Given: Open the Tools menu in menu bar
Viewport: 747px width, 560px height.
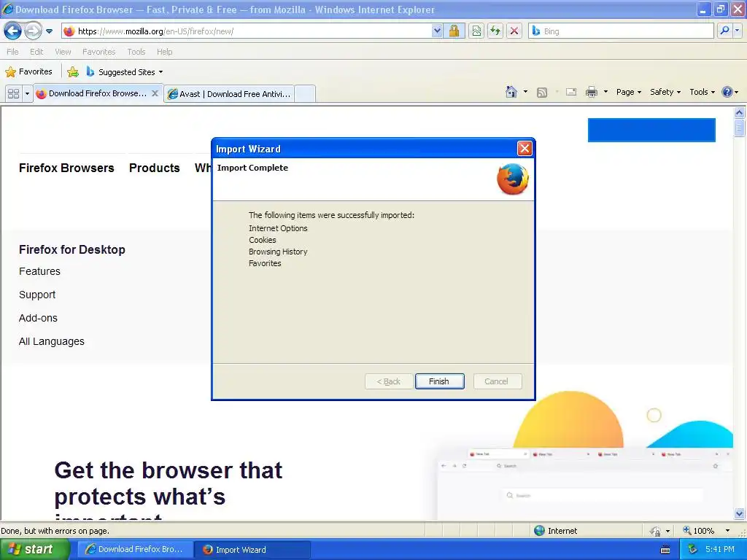Looking at the screenshot, I should [136, 52].
